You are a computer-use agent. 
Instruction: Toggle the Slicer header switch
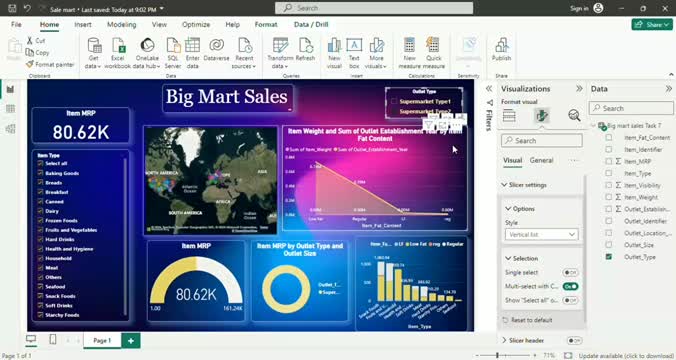(x=574, y=341)
